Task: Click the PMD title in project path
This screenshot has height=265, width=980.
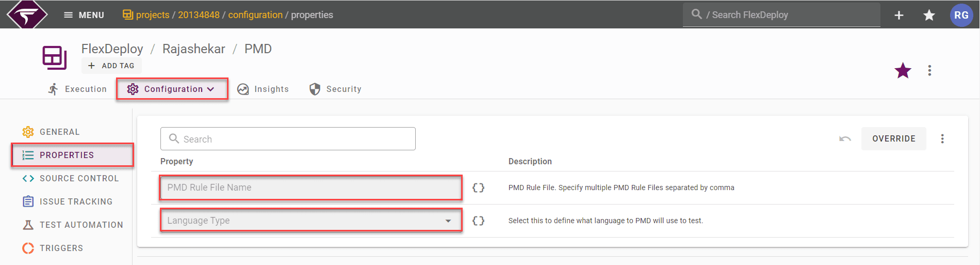Action: pos(258,49)
